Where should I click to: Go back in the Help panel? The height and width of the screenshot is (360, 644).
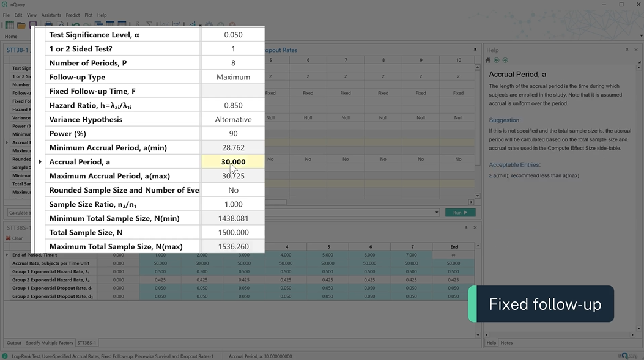click(497, 60)
